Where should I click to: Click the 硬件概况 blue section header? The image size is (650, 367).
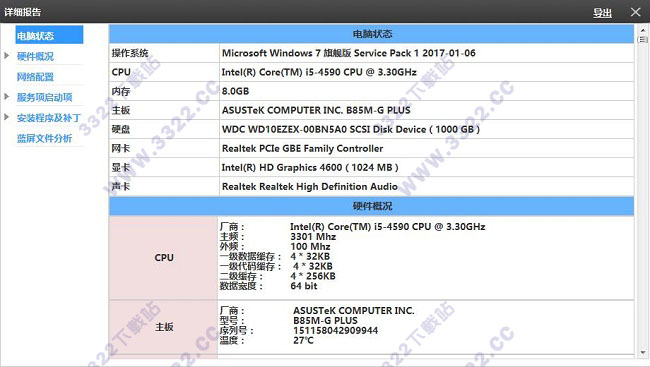pyautogui.click(x=371, y=206)
